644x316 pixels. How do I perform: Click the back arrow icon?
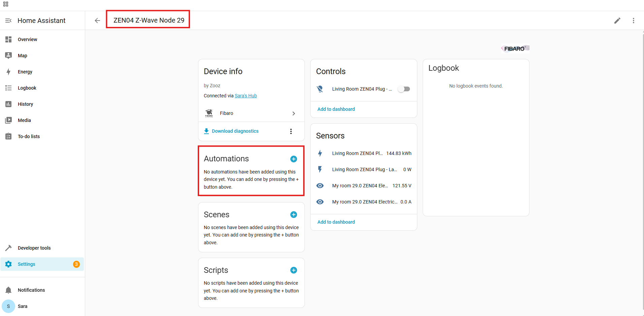click(97, 21)
